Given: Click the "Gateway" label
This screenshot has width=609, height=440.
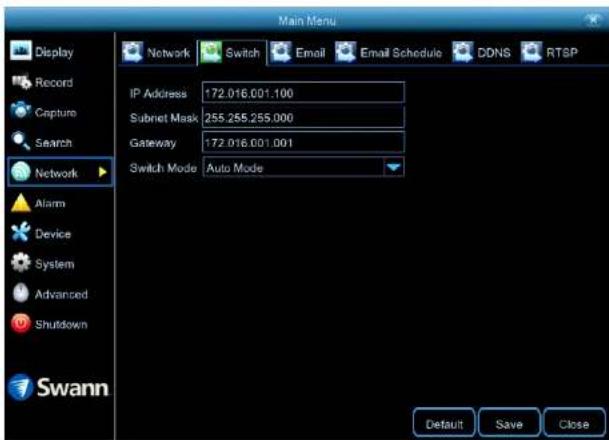Looking at the screenshot, I should coord(153,143).
